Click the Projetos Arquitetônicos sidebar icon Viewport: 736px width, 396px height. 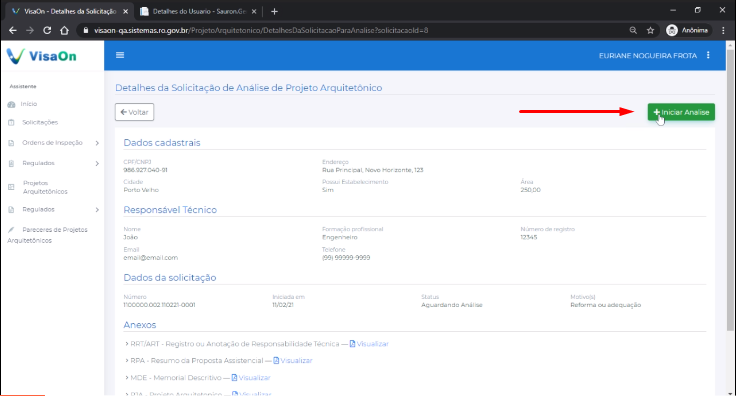click(x=11, y=187)
